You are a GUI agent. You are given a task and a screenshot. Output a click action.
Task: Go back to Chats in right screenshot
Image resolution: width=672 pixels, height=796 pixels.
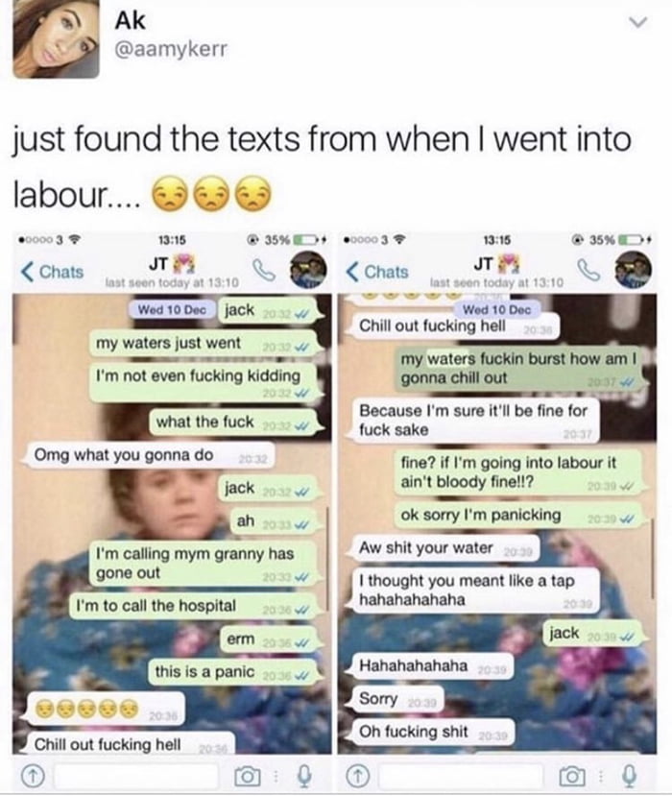coord(377,272)
